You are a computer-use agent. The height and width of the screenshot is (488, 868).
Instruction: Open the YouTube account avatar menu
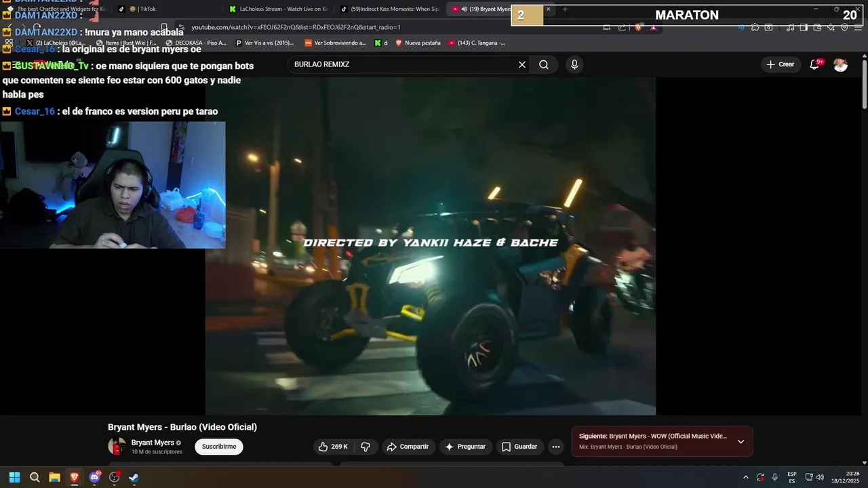840,64
